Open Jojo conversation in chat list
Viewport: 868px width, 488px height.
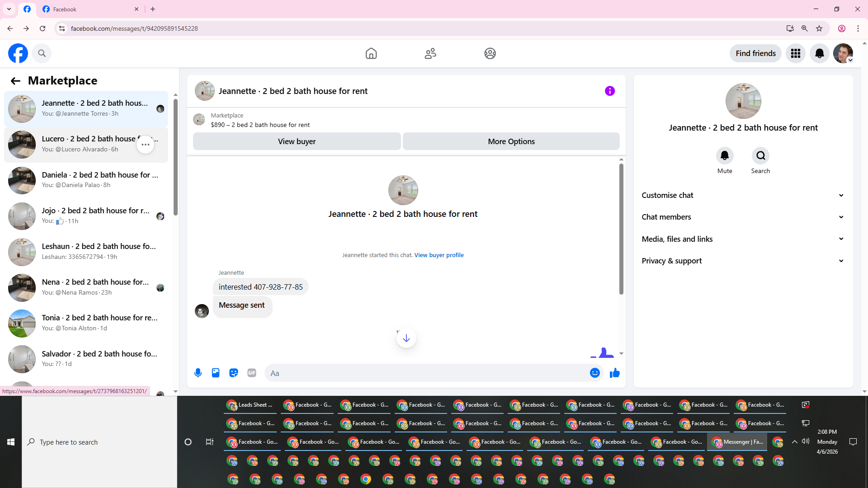point(86,216)
